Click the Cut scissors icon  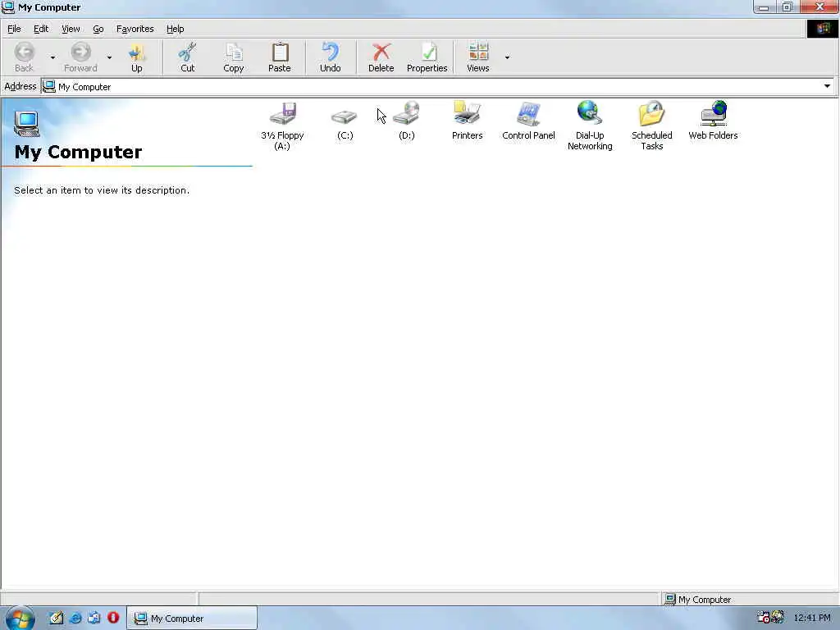click(x=188, y=57)
